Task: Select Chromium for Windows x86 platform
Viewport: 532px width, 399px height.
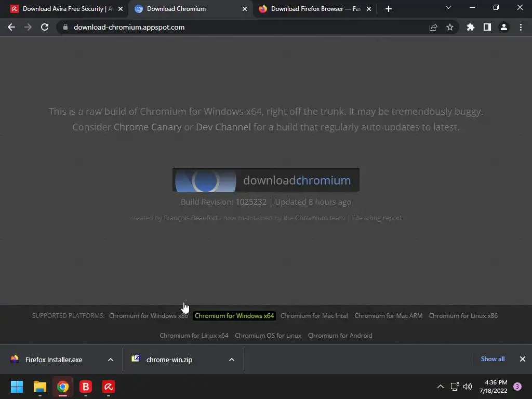Action: pos(148,315)
